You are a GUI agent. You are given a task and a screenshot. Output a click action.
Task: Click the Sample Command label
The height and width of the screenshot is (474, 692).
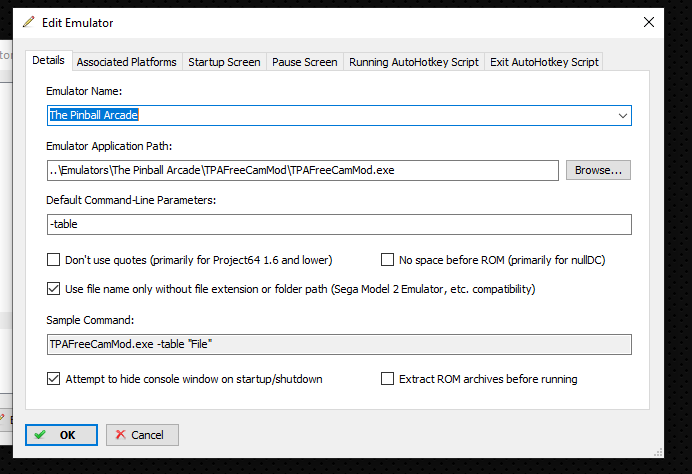click(x=90, y=320)
